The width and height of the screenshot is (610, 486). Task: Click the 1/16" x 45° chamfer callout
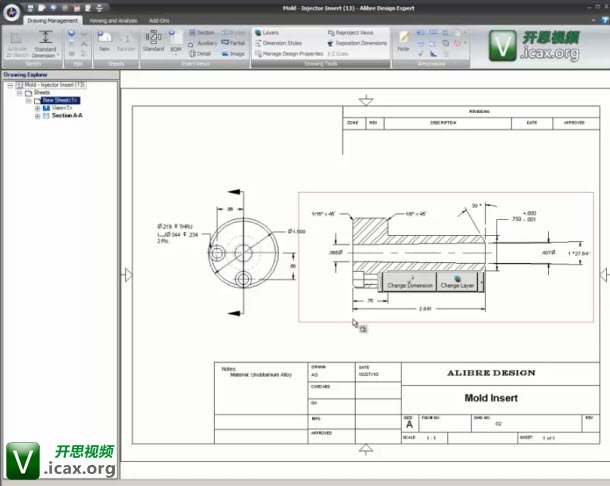pyautogui.click(x=323, y=214)
